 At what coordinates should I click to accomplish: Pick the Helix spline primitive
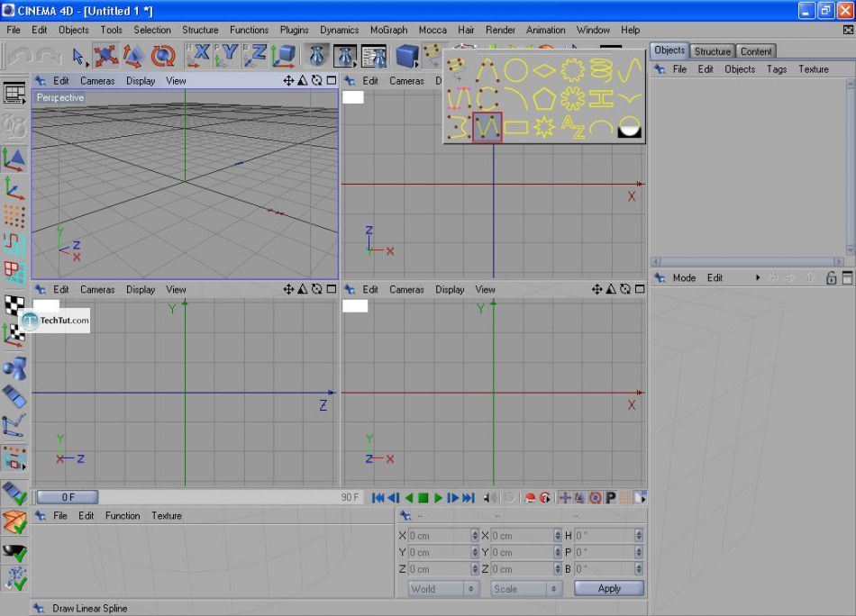pyautogui.click(x=602, y=70)
